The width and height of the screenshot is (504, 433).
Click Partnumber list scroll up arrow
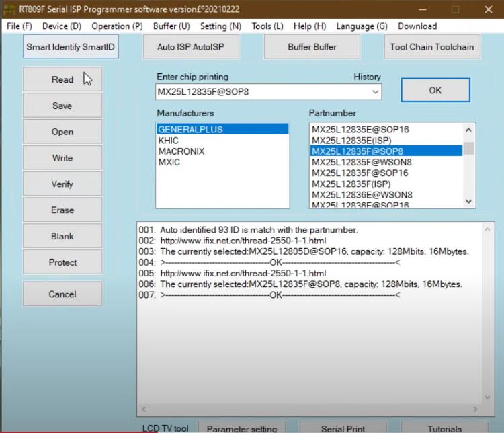tap(468, 130)
